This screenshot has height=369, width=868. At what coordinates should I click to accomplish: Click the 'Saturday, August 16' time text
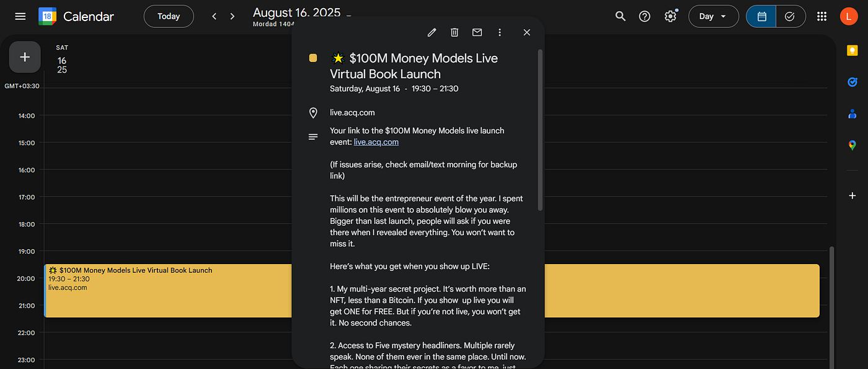point(394,89)
